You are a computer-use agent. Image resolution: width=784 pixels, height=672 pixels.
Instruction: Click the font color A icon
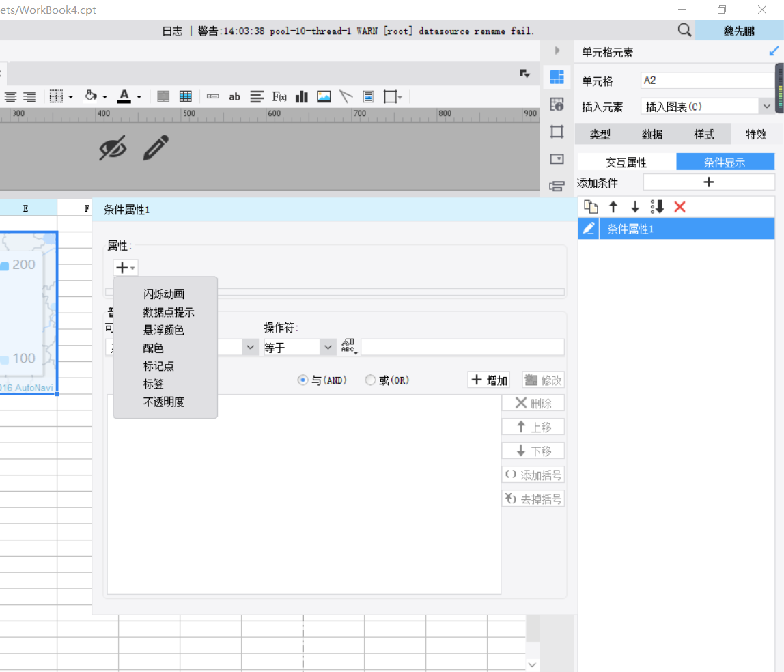point(124,96)
